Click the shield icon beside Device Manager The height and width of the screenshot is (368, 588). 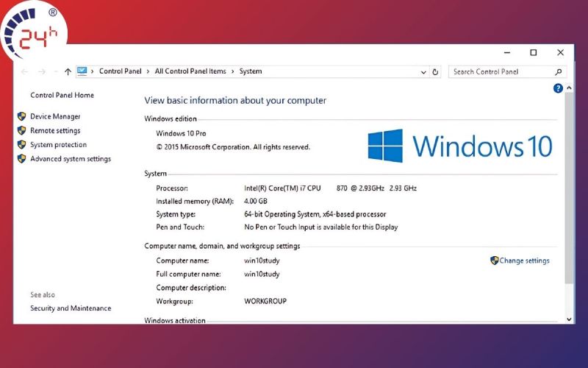[22, 116]
